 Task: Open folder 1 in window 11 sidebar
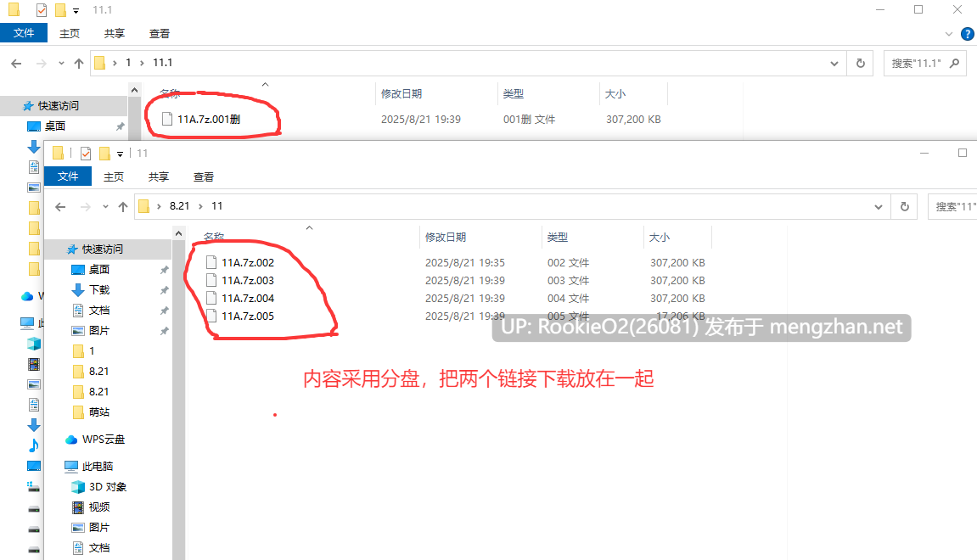[x=92, y=350]
